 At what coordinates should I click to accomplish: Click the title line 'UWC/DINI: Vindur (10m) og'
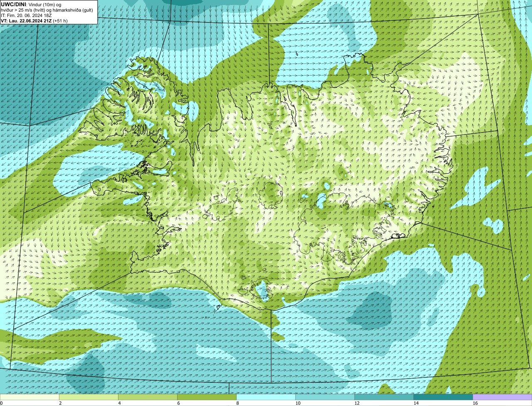tap(31, 4)
